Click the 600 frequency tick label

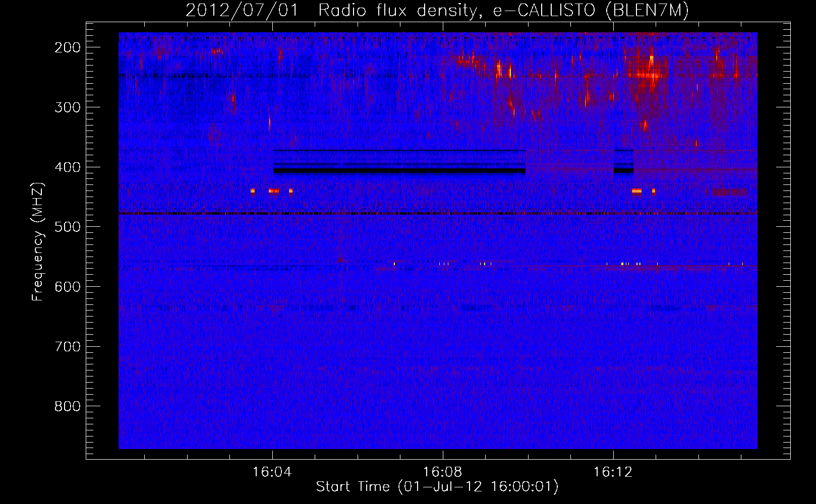pos(68,287)
